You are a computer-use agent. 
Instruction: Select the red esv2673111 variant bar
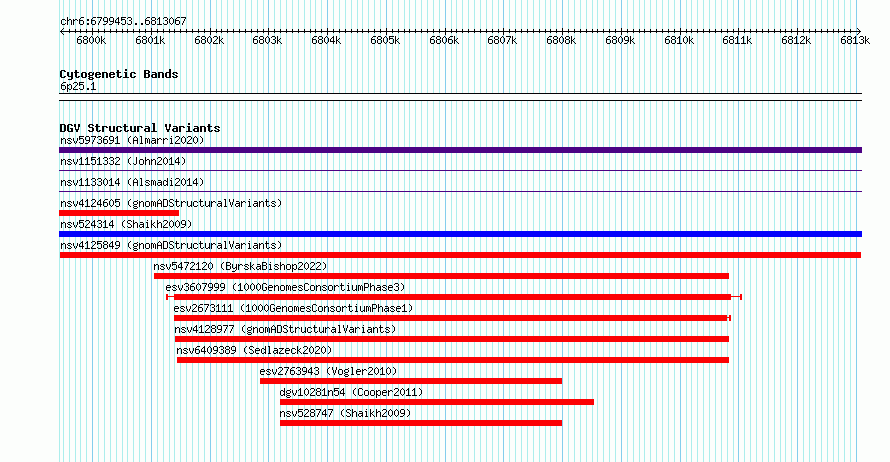point(452,318)
